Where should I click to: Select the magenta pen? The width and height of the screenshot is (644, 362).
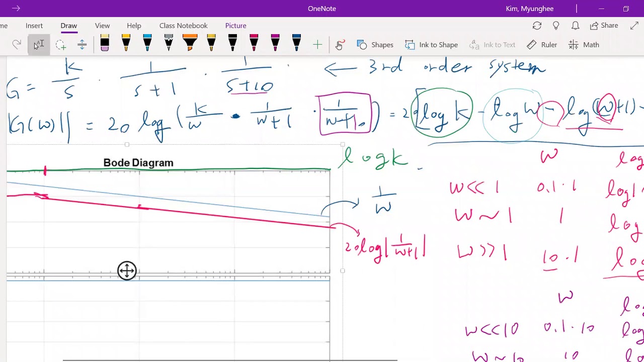275,43
